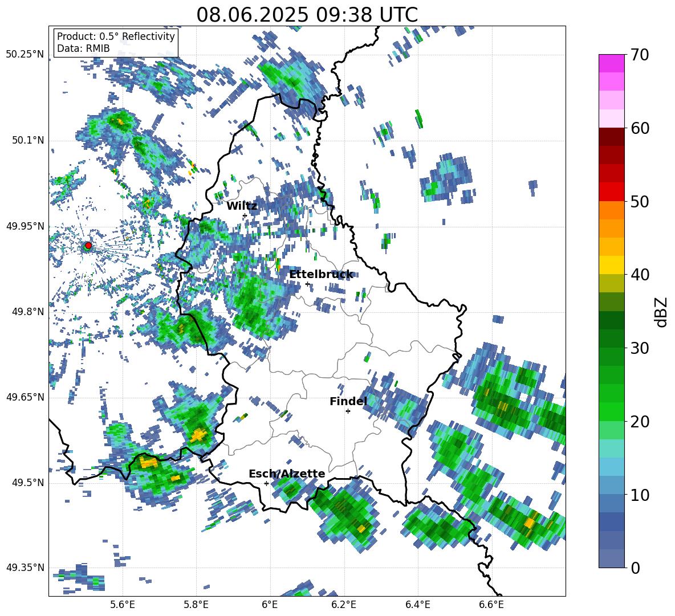Click the colorbar tick label 60
This screenshot has width=675, height=616.
639,128
